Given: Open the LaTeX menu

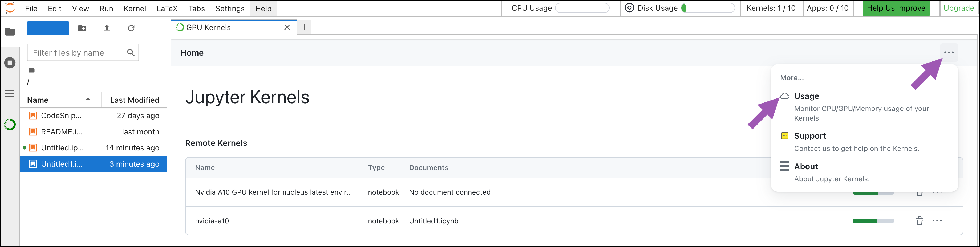Looking at the screenshot, I should coord(167,8).
